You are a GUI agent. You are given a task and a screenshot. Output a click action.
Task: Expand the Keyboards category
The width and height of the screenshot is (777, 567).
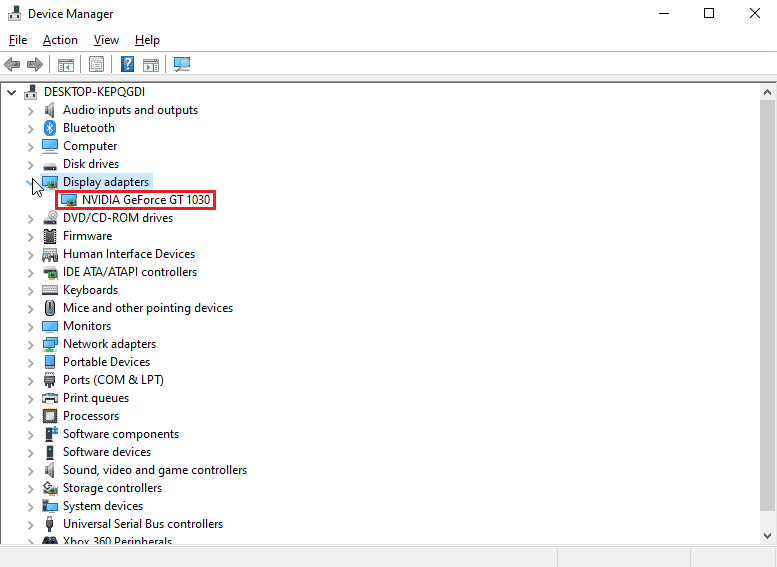(30, 290)
